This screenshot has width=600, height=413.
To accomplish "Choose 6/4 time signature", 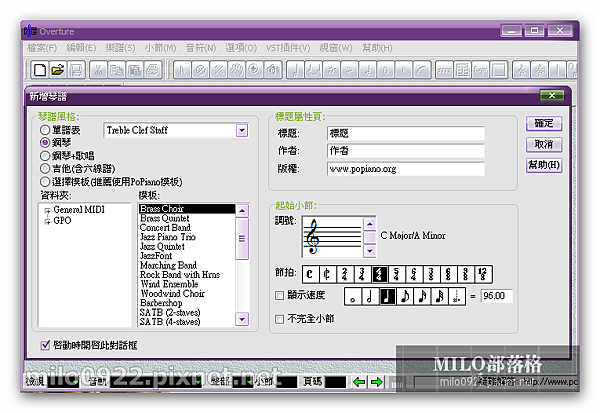I will (x=414, y=274).
